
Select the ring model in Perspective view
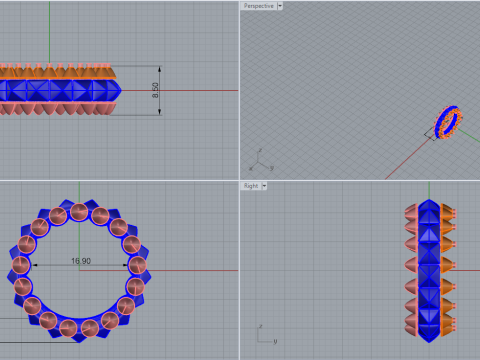click(448, 122)
